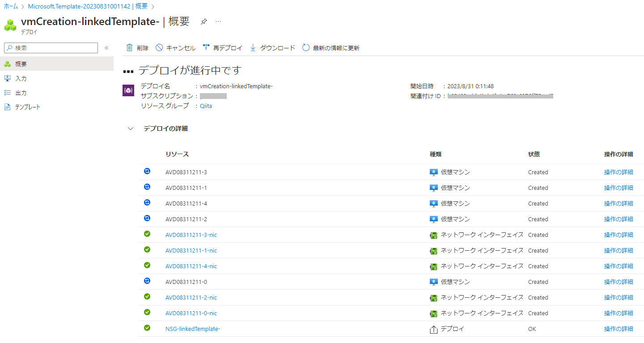Screen dimensions: 644x343
Task: Click the リソース column header
Action: pos(177,154)
